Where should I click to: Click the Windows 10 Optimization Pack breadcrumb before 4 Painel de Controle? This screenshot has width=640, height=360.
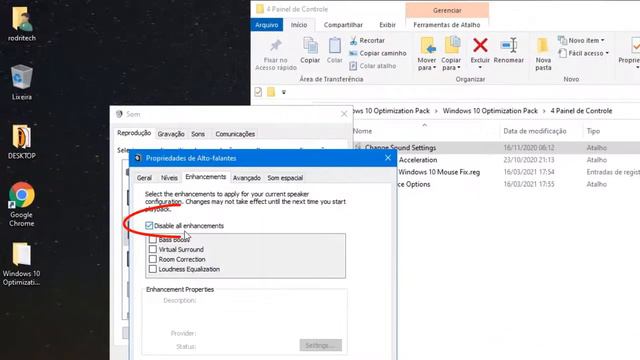[490, 111]
